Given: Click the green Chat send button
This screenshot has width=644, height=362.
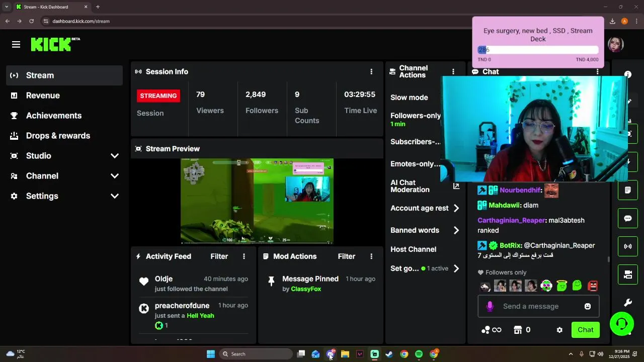Looking at the screenshot, I should point(585,330).
